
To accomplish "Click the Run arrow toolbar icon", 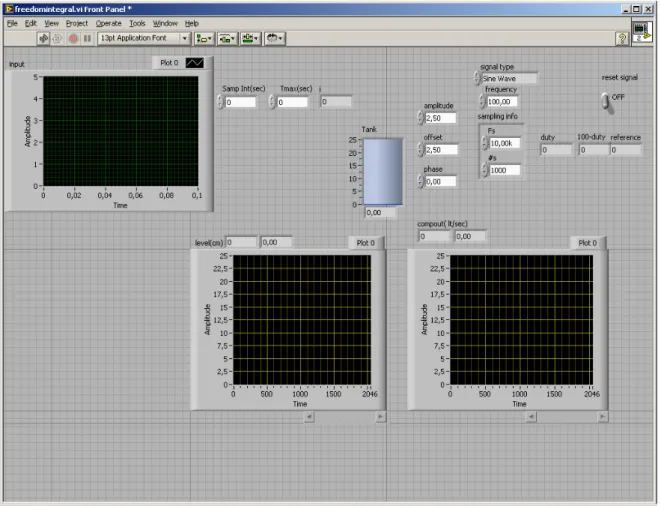I will [x=43, y=38].
